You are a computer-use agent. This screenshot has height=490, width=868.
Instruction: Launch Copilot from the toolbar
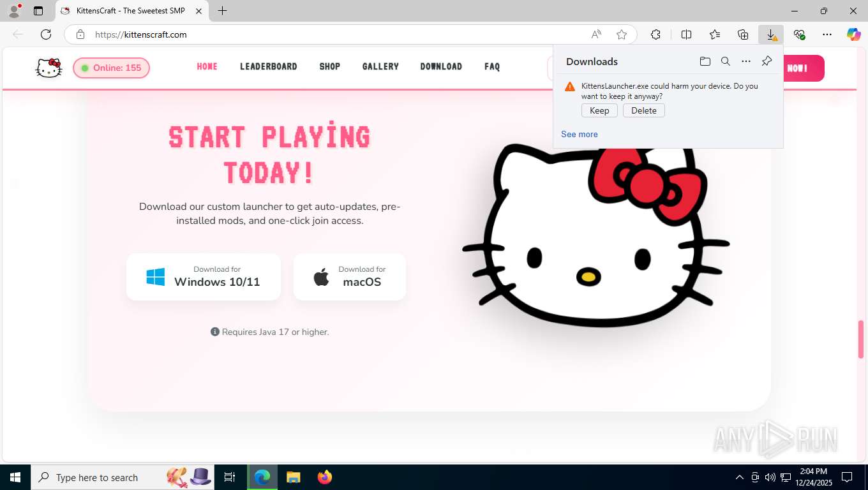854,34
